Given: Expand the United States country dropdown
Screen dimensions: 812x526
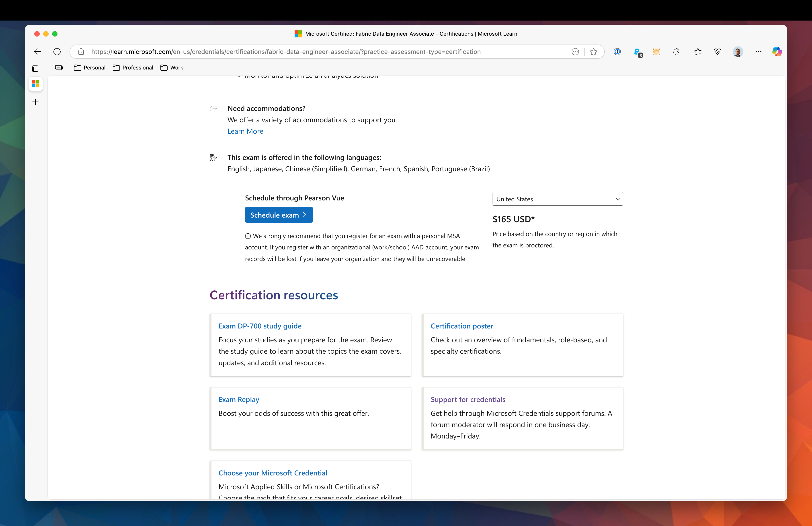Looking at the screenshot, I should (558, 199).
